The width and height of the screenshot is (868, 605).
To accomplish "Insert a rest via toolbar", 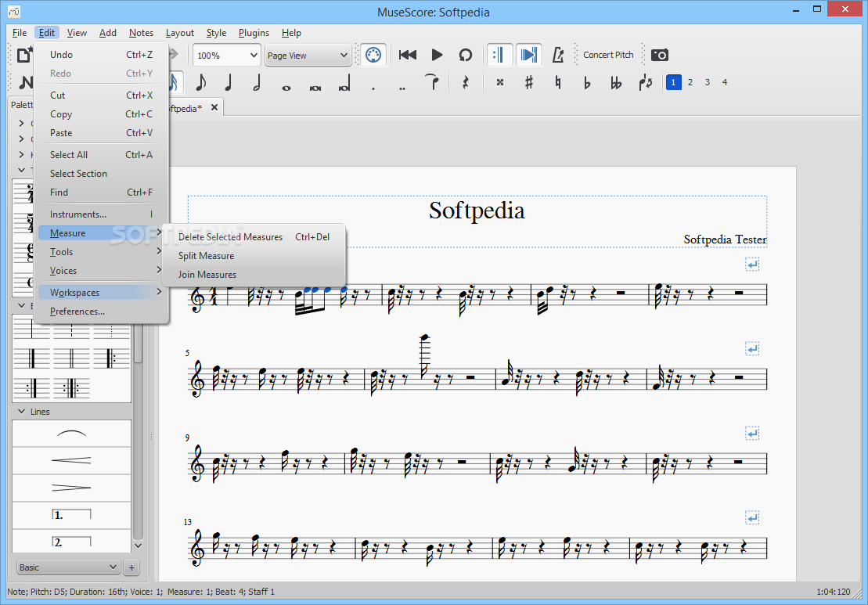I will tap(466, 82).
